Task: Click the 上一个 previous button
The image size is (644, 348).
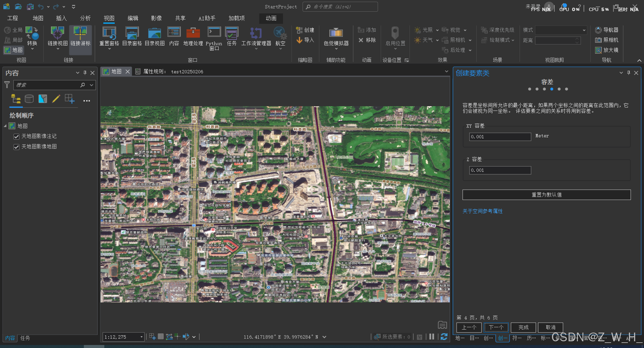Action: tap(469, 327)
